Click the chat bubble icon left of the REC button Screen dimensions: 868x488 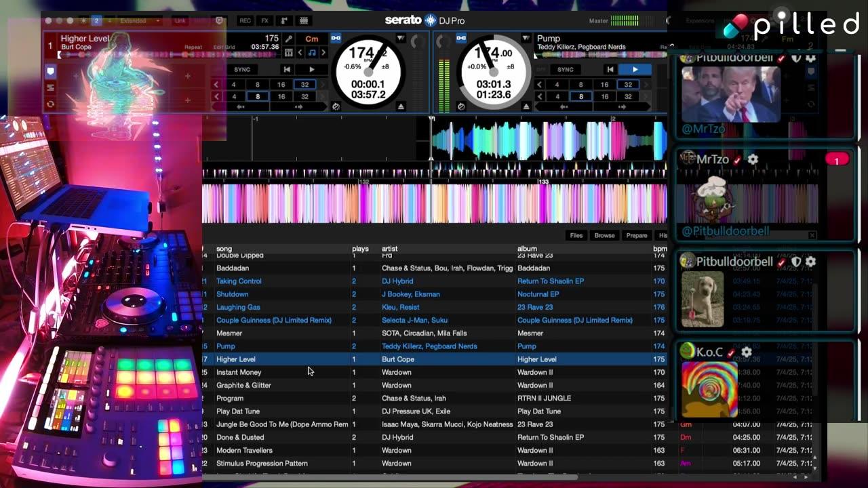[220, 21]
